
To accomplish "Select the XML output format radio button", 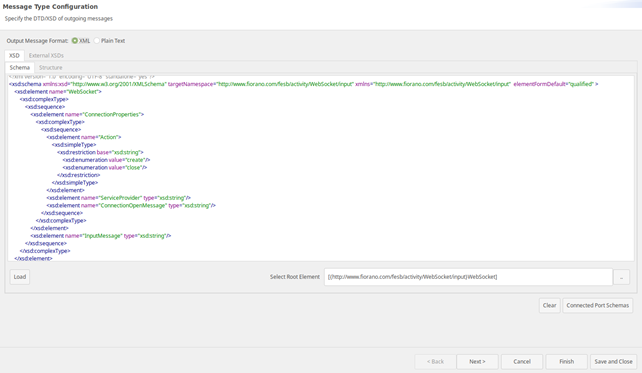I will [x=75, y=41].
